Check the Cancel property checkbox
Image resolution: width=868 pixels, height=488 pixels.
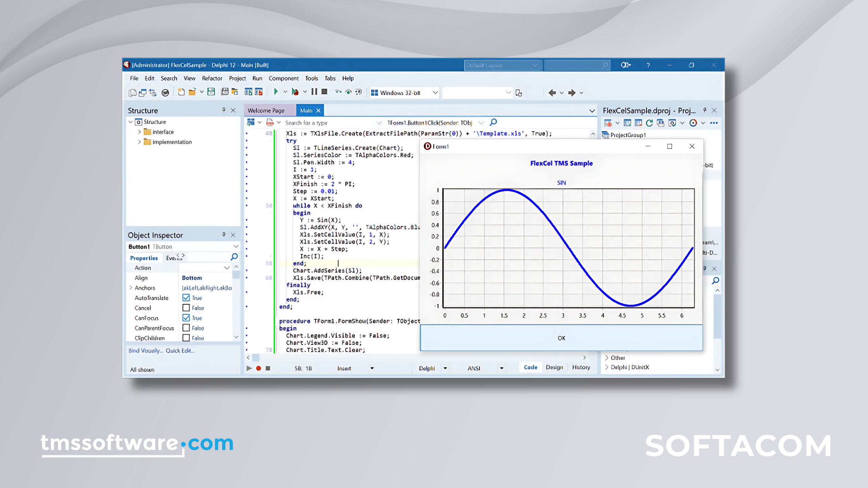pos(186,308)
